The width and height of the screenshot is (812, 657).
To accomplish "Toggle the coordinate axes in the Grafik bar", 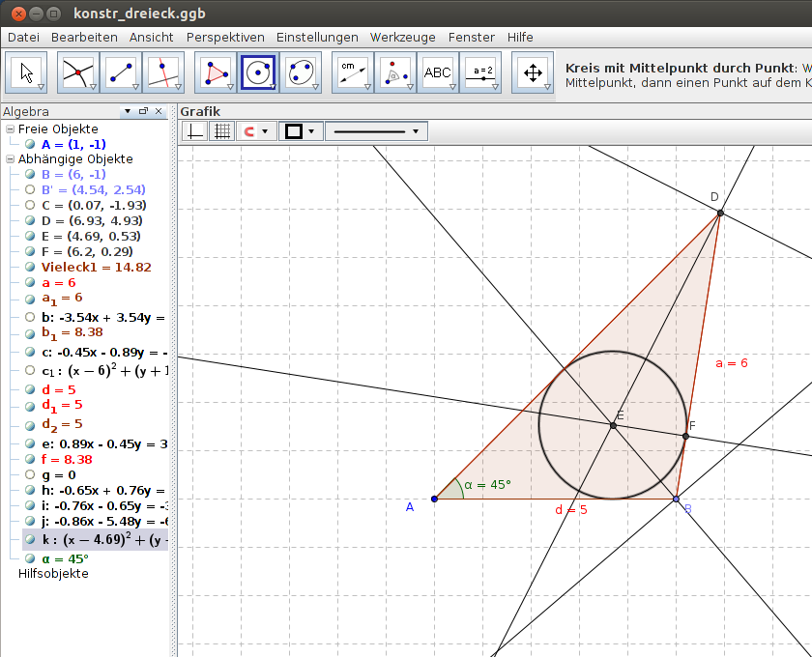I will (x=194, y=130).
